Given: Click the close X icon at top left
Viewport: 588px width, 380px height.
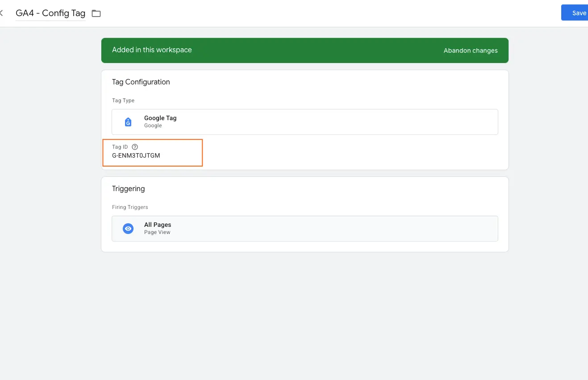Looking at the screenshot, I should click(1, 13).
